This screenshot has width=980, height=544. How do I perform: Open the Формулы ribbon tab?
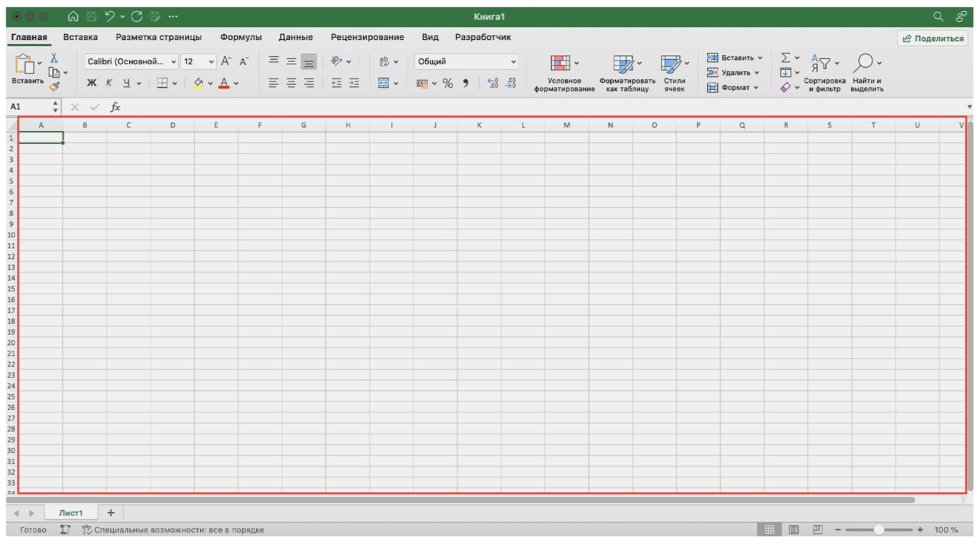coord(240,37)
